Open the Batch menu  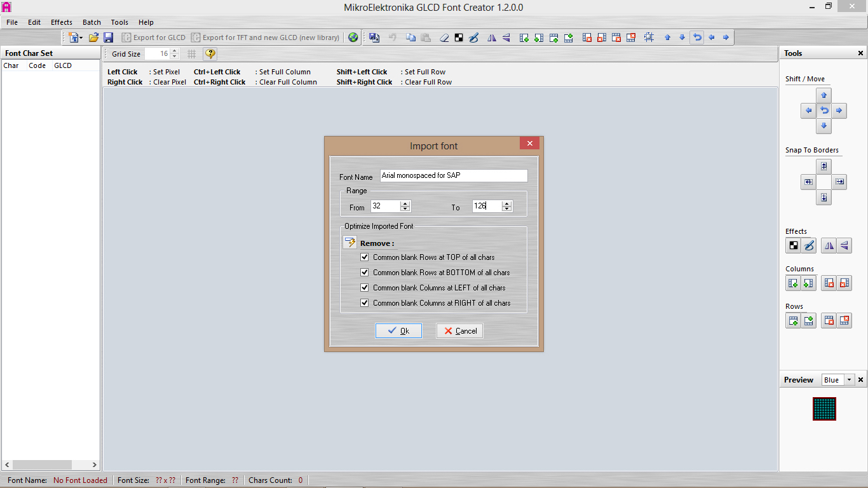pyautogui.click(x=92, y=22)
